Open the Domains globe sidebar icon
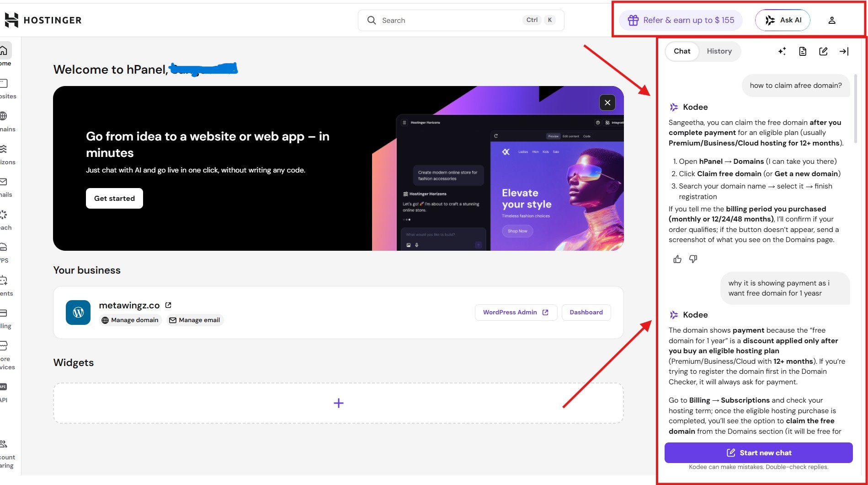868x485 pixels. tap(4, 116)
